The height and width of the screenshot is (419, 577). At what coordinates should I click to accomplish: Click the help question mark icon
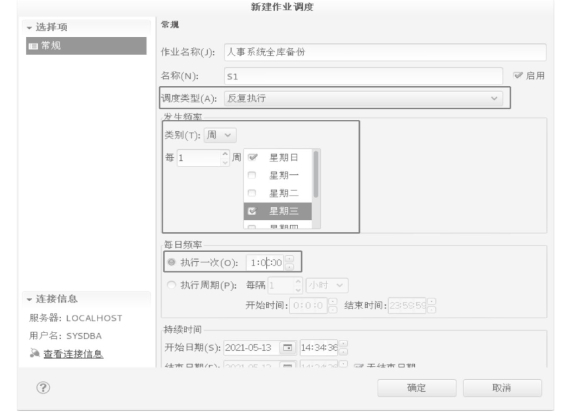(43, 387)
